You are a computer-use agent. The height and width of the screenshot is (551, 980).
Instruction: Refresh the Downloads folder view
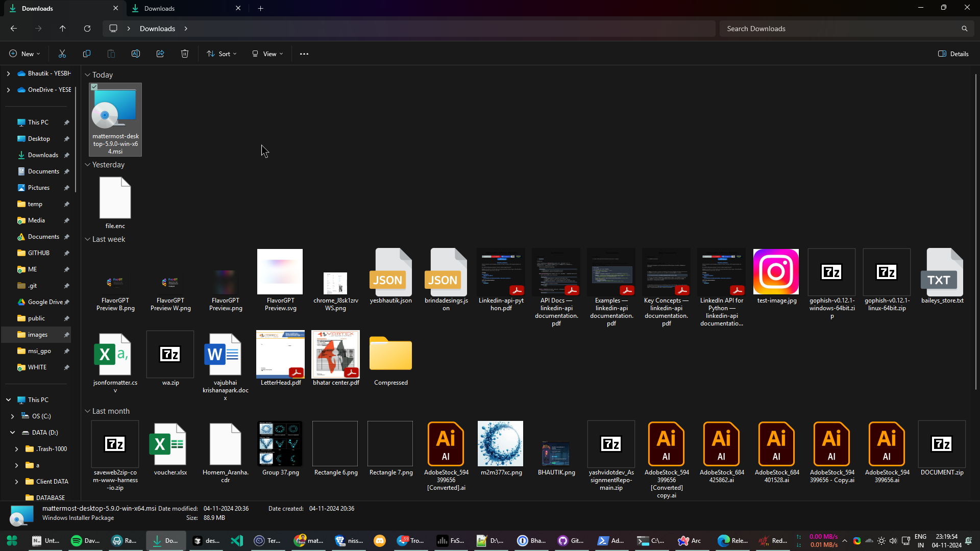[87, 29]
